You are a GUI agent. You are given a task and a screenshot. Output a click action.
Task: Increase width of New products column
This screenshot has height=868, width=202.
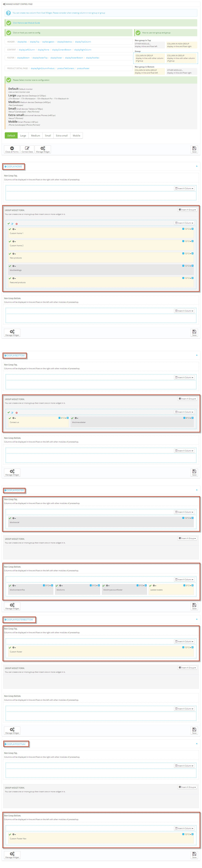193,253
